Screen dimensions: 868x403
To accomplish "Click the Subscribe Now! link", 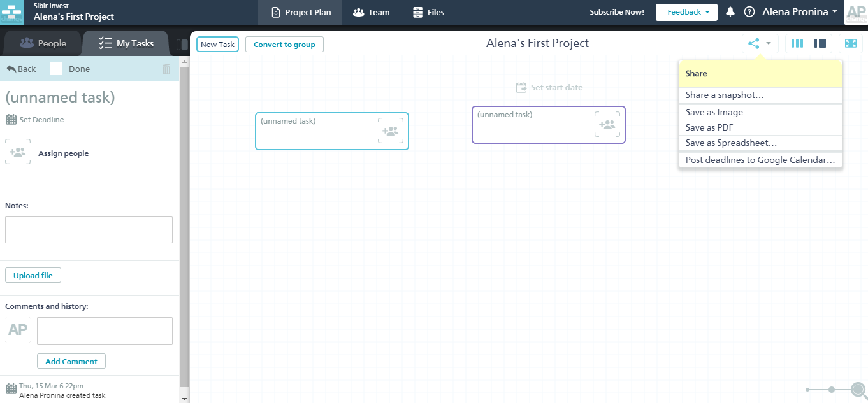I will (x=617, y=12).
